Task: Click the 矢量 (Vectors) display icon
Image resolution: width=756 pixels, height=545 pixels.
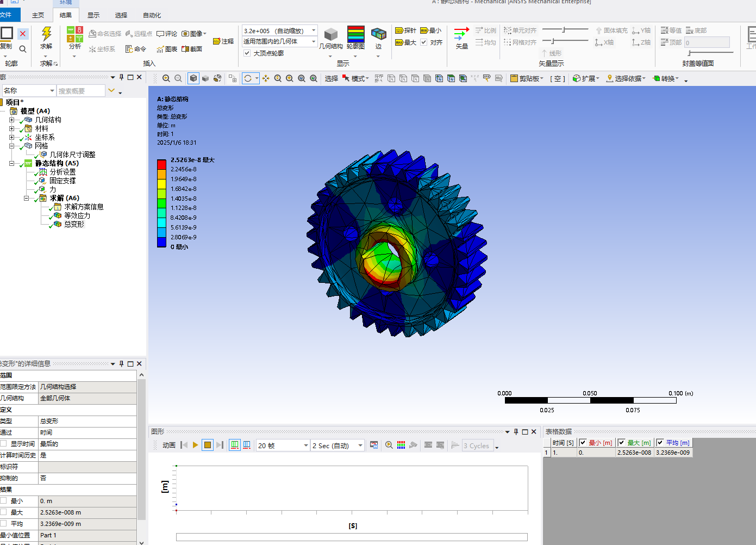Action: (461, 34)
